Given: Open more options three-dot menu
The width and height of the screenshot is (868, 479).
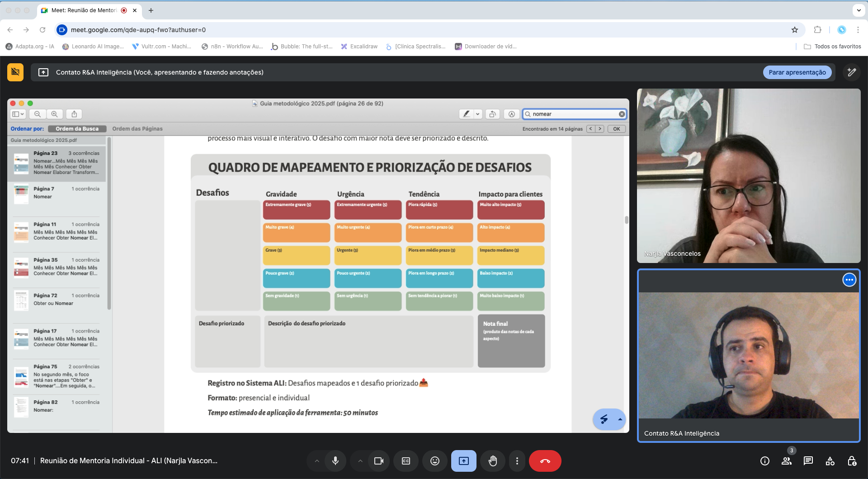Looking at the screenshot, I should 517,461.
